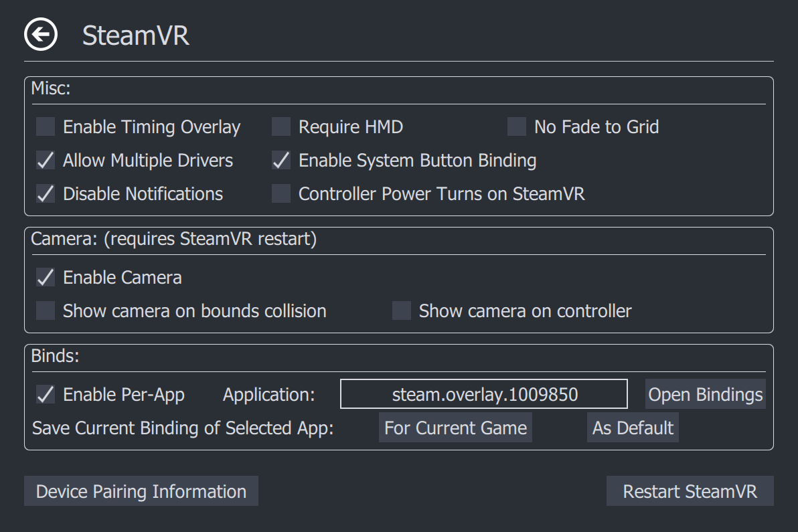Go back using the arrow icon
Screen dimensions: 798x532
pyautogui.click(x=41, y=35)
